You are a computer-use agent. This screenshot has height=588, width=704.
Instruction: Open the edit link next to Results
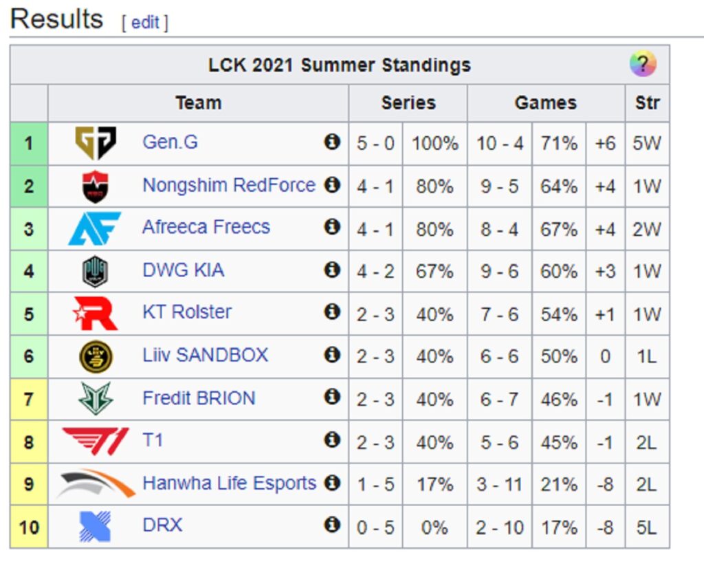(x=144, y=21)
